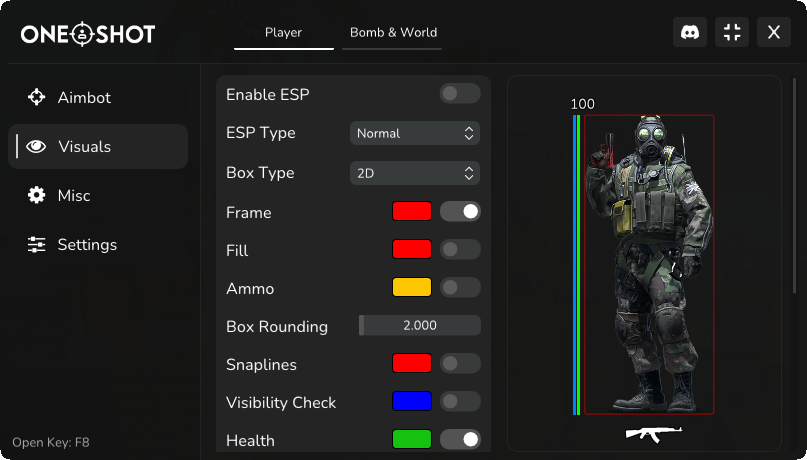Click the player model preview image
Image resolution: width=807 pixels, height=460 pixels.
coord(650,264)
